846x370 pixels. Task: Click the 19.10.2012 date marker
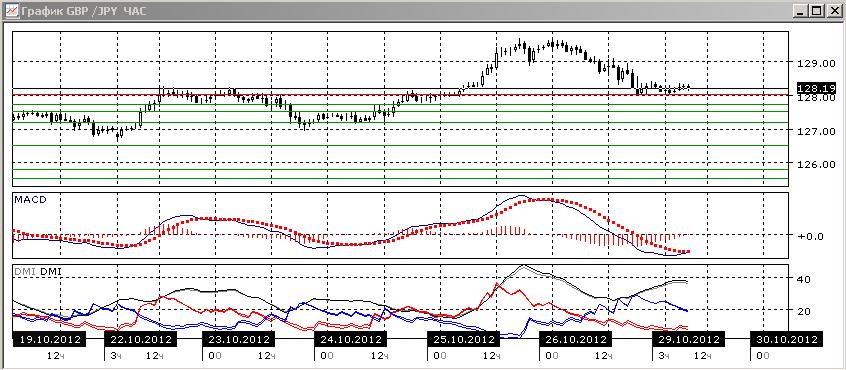click(x=49, y=340)
